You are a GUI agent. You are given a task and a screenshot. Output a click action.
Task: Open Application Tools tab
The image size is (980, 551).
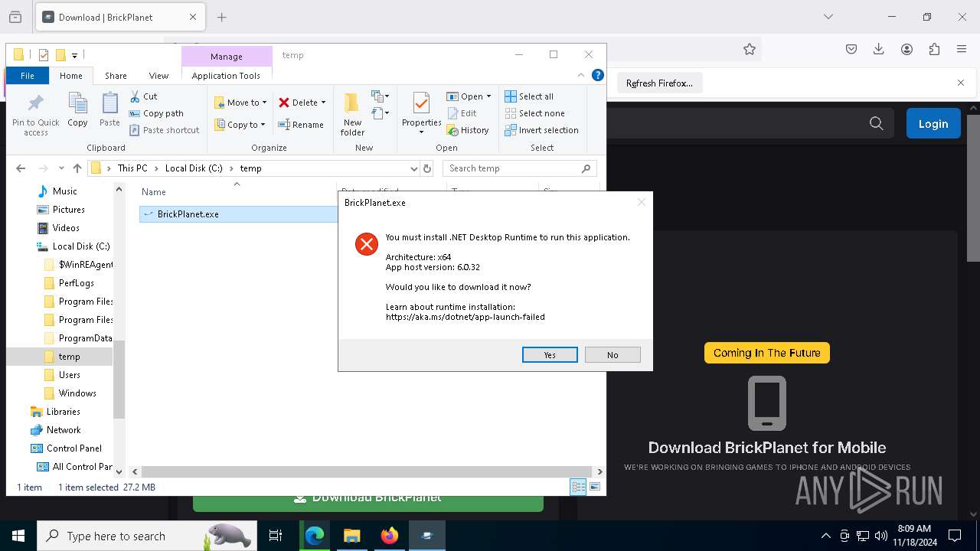coord(226,75)
